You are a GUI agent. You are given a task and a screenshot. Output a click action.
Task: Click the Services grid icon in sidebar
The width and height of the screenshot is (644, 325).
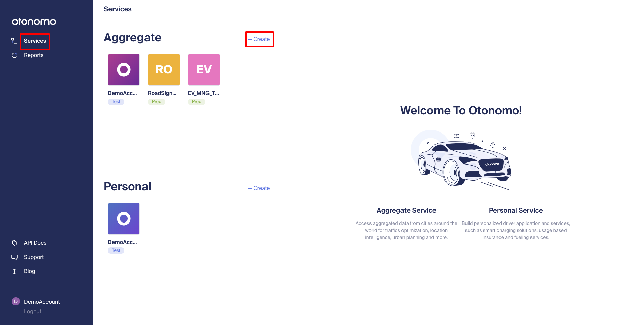point(14,41)
